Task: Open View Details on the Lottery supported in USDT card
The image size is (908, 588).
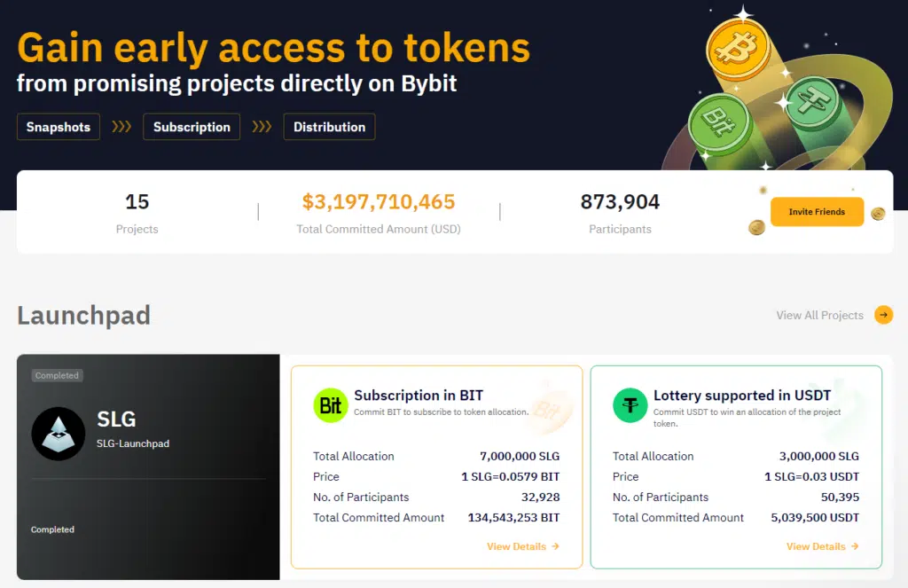Action: tap(822, 546)
